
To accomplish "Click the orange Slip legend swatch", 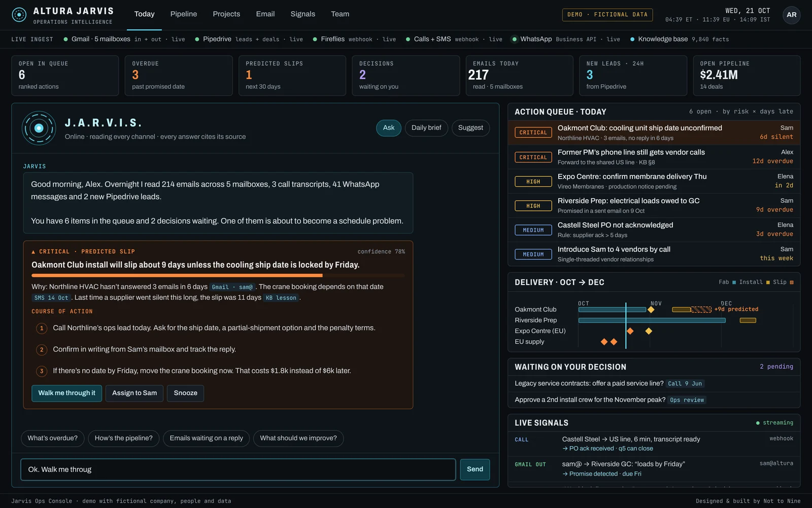I will coord(792,282).
